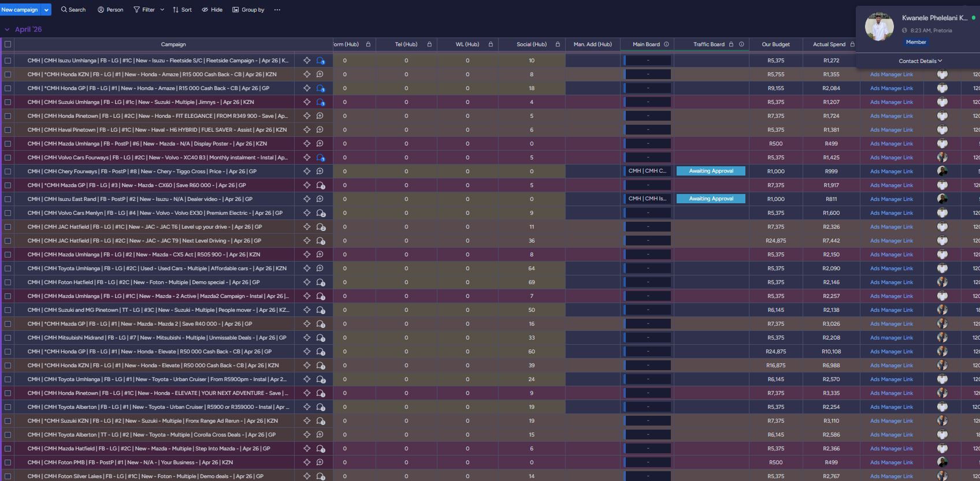Click sparkle icon on Mitsubishi Midrand row

tap(307, 338)
